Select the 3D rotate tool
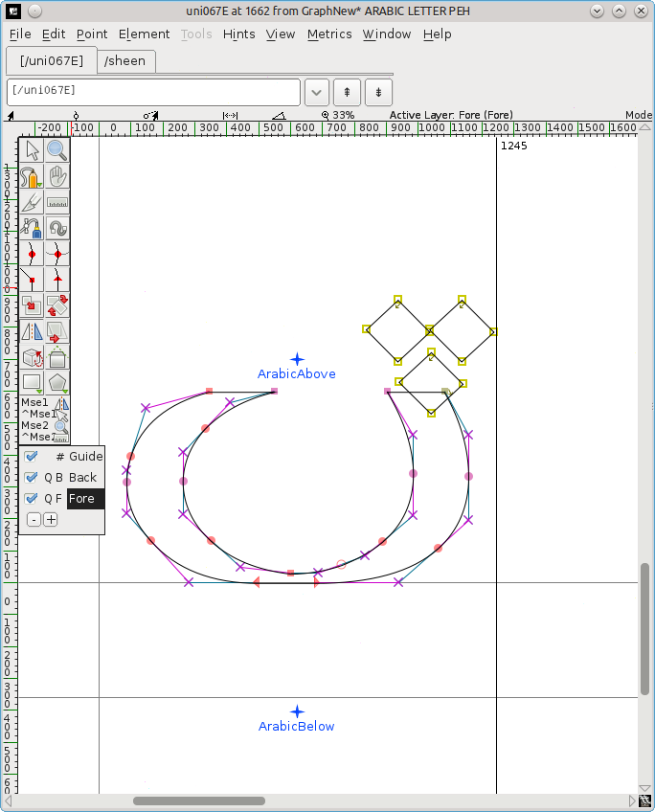Screen dimensions: 655x812 [x=33, y=357]
